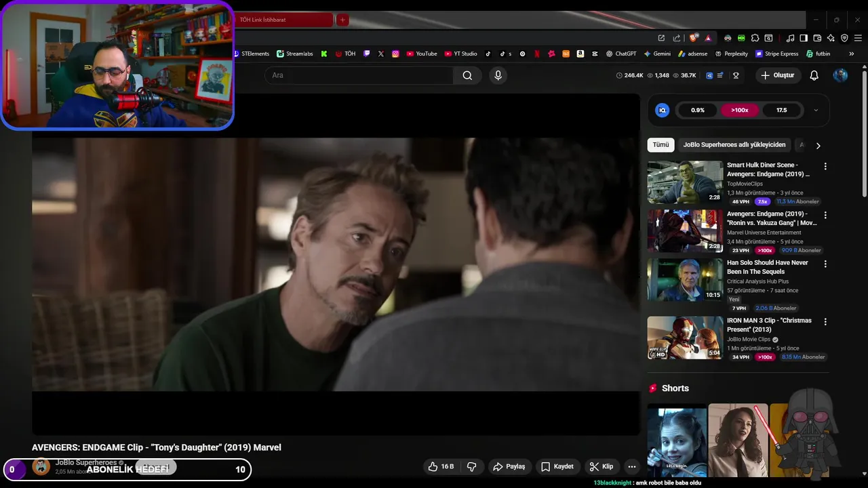Viewport: 868px width, 488px height.
Task: Expand the vidIQ stats panel chevron
Action: (816, 110)
